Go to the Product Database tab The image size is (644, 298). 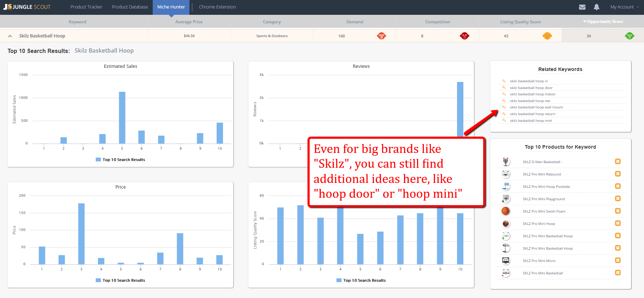tap(130, 7)
